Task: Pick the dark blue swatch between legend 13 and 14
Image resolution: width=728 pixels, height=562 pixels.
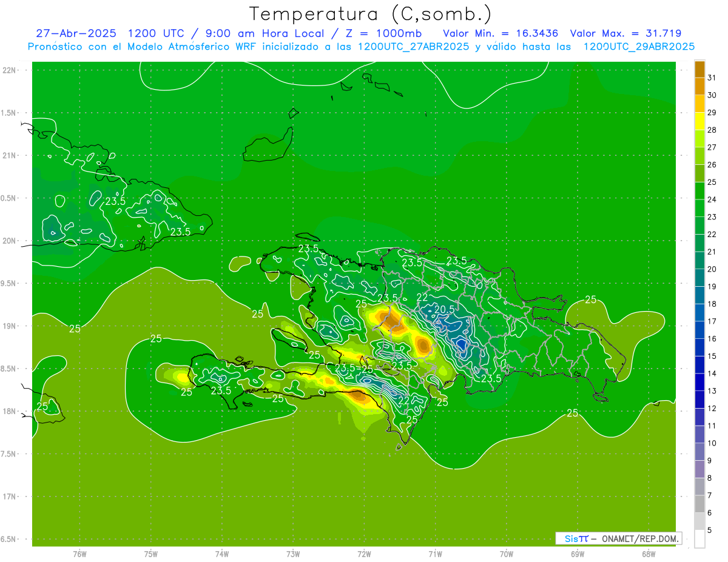Action: pyautogui.click(x=699, y=382)
